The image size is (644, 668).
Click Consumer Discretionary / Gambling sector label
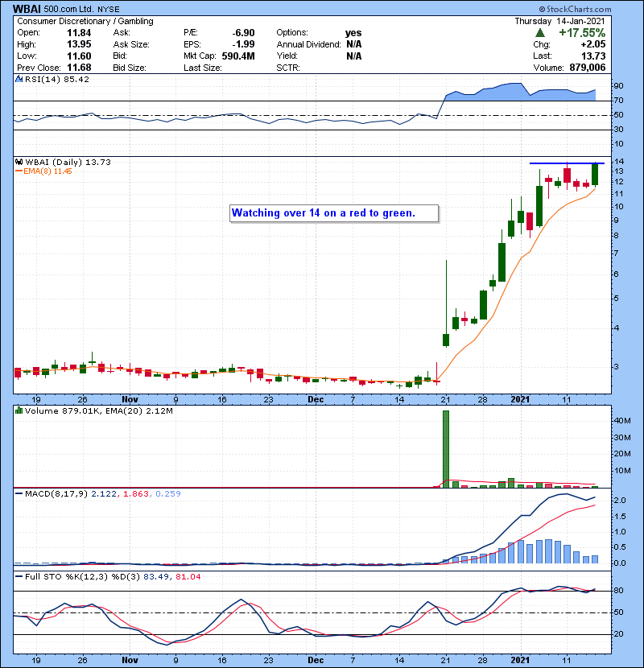pyautogui.click(x=85, y=21)
